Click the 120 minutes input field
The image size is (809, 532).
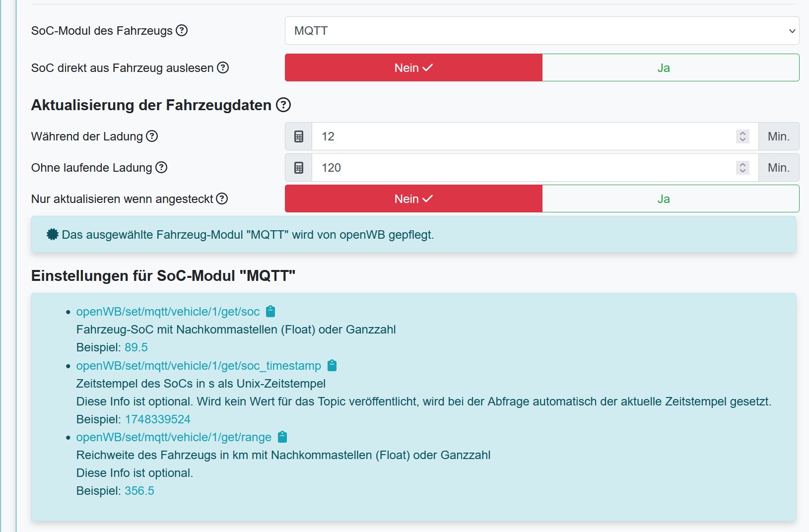pyautogui.click(x=496, y=167)
